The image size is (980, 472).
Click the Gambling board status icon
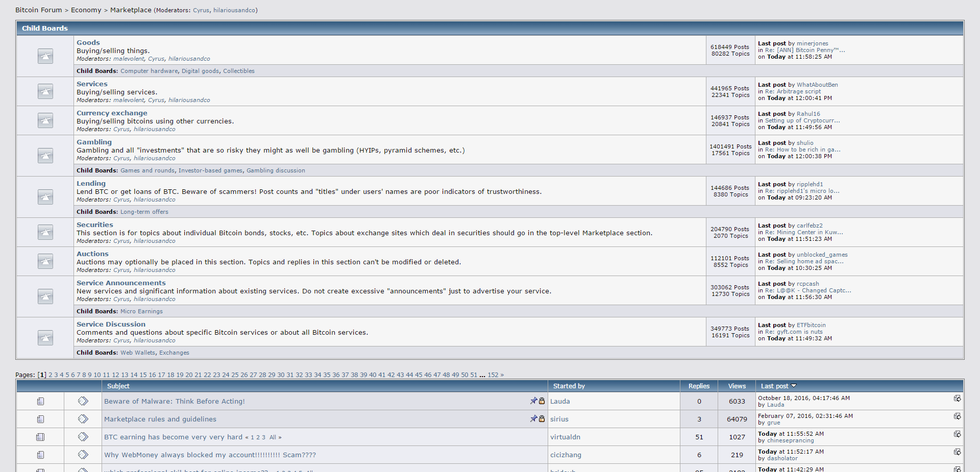[x=45, y=156]
